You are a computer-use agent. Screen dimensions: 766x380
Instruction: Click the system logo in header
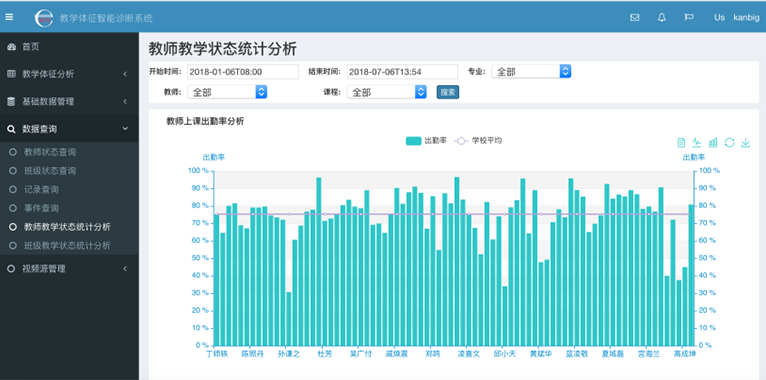pyautogui.click(x=44, y=18)
